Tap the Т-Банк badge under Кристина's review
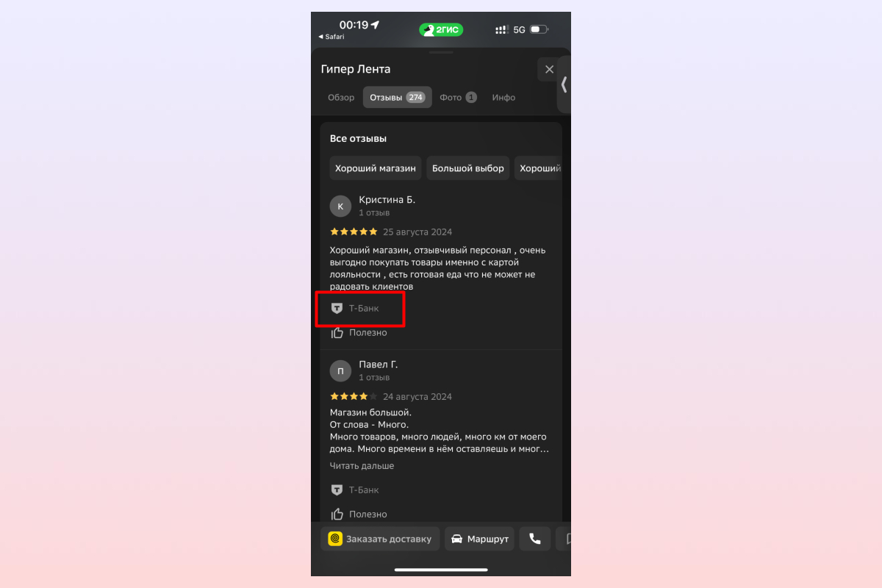Viewport: 882px width, 588px height. tap(356, 308)
